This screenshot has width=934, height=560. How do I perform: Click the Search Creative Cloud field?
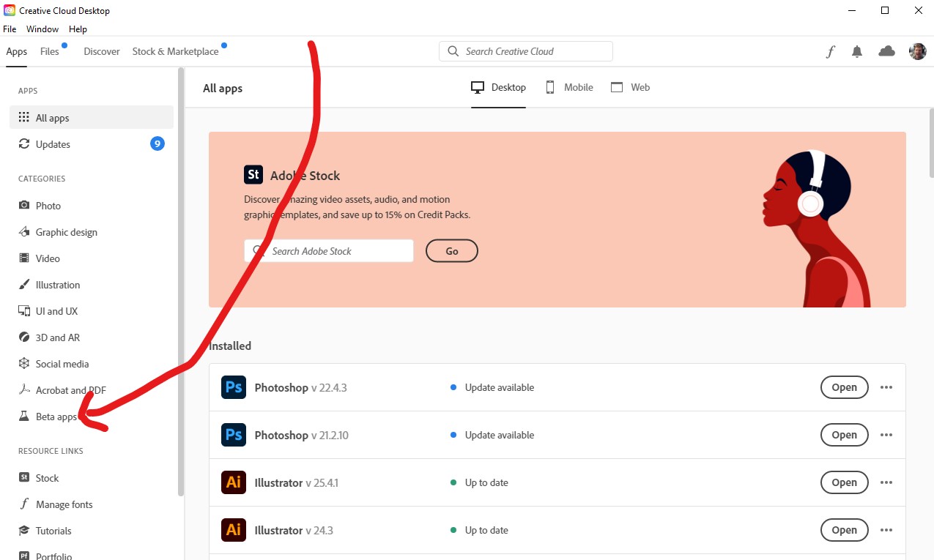click(x=525, y=51)
